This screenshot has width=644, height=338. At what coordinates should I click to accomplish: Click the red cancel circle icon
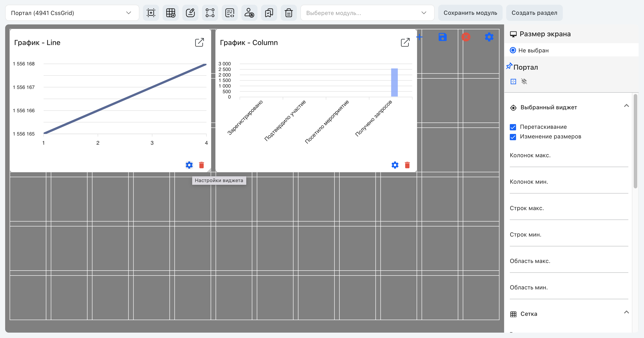click(466, 37)
